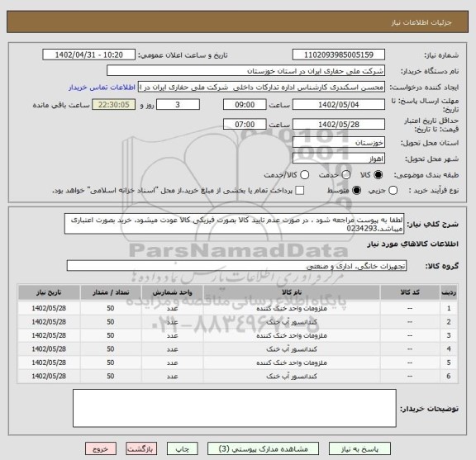Click the گروه کالا field
The image size is (476, 460).
[236, 266]
